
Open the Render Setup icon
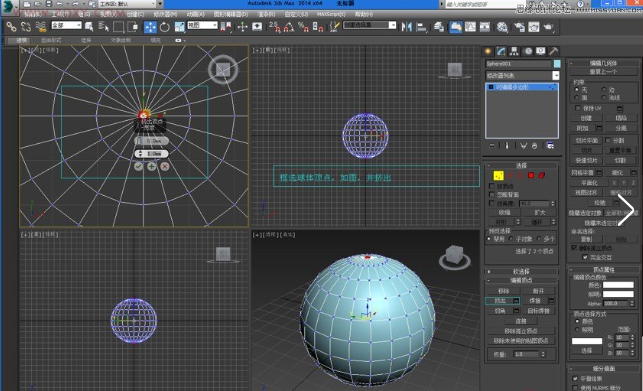[x=519, y=27]
